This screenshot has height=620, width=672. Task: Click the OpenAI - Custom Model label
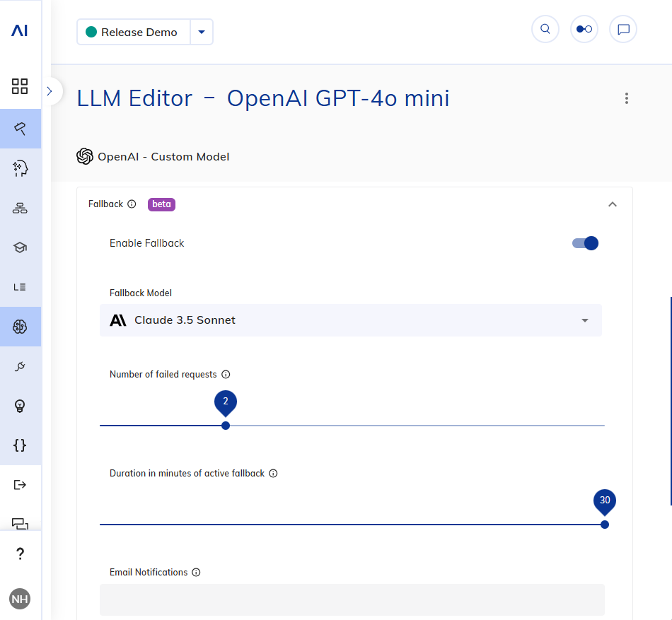click(163, 157)
